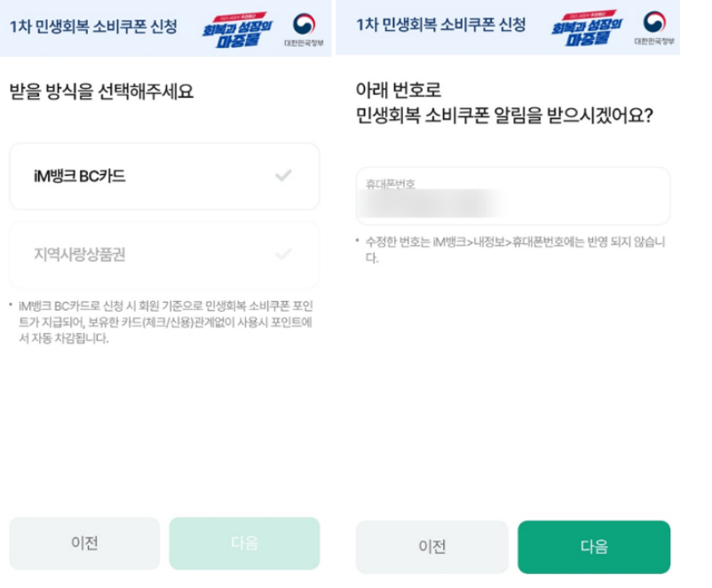This screenshot has height=588, width=712.
Task: Click the 다음 button on the card selection screen
Action: [x=245, y=544]
